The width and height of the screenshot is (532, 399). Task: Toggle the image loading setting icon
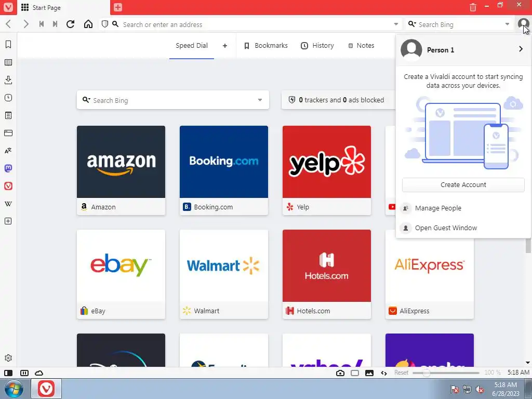point(369,373)
